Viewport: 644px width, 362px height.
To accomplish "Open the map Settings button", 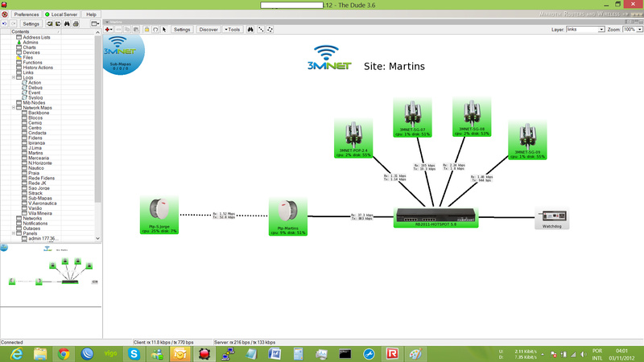I will (182, 30).
